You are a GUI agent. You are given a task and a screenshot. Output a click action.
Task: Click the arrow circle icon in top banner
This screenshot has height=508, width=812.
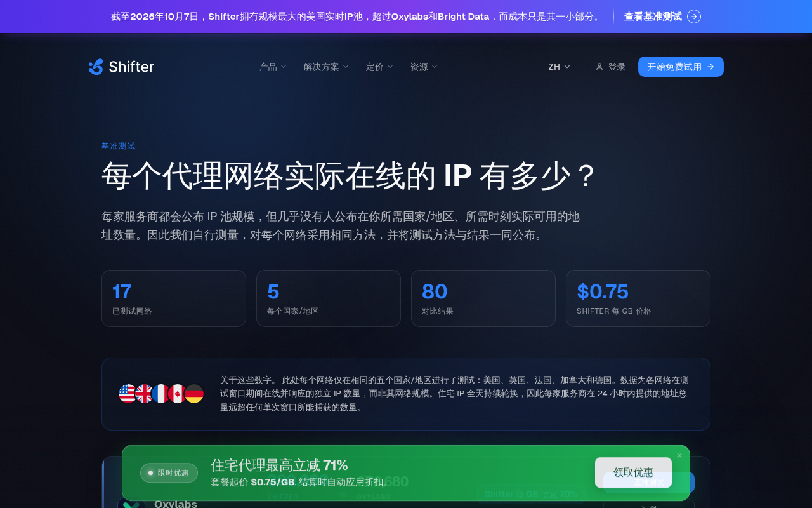pos(694,17)
